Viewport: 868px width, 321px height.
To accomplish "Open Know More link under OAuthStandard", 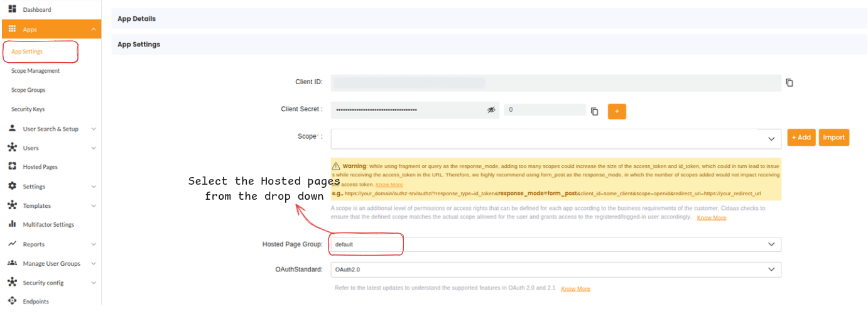I will (575, 289).
